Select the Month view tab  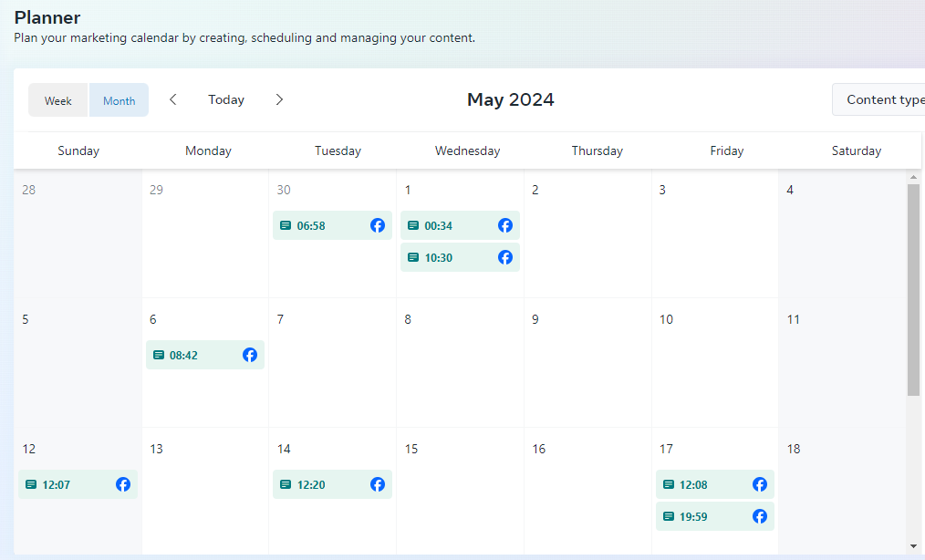pyautogui.click(x=119, y=100)
